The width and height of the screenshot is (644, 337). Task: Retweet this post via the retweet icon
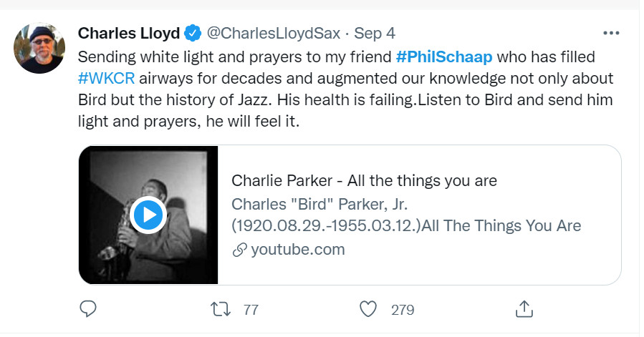tap(224, 309)
